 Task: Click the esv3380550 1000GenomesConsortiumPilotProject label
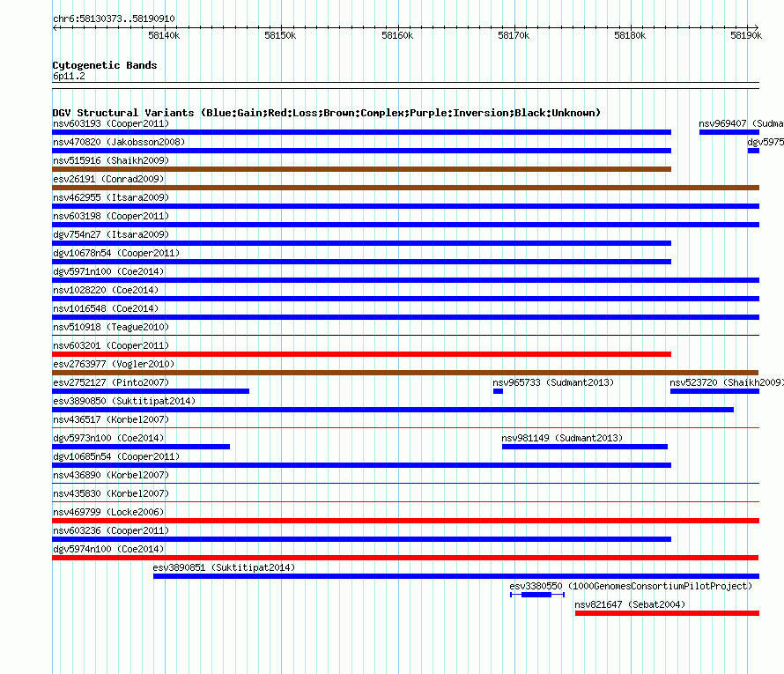point(631,586)
